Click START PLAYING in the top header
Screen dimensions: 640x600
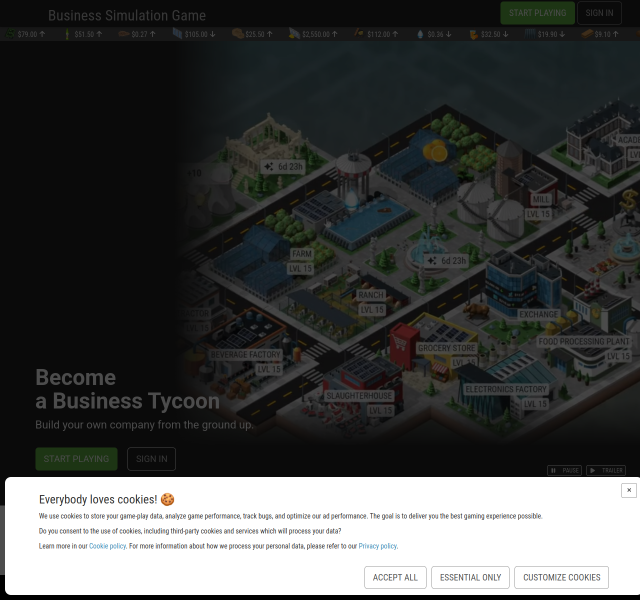point(538,13)
